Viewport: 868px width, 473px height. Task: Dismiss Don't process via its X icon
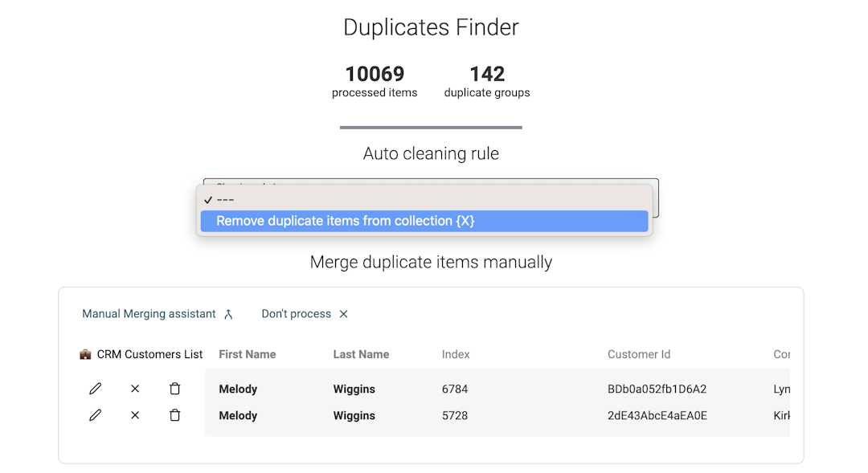(x=343, y=313)
